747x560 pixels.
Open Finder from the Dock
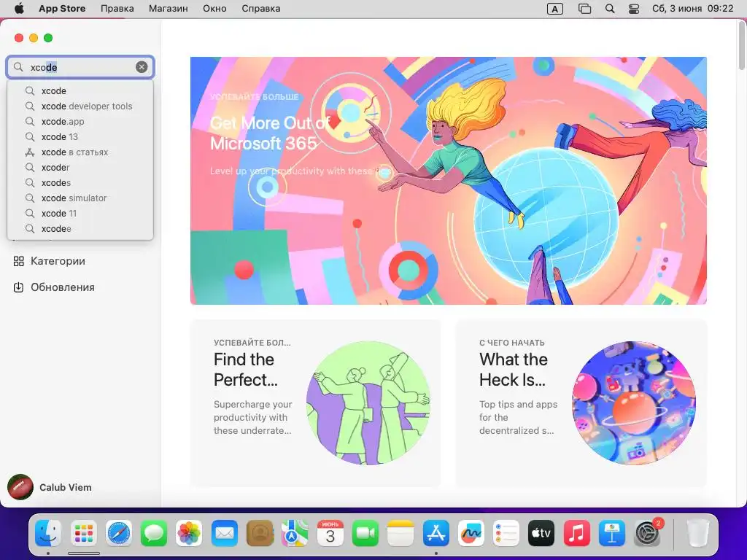click(48, 533)
